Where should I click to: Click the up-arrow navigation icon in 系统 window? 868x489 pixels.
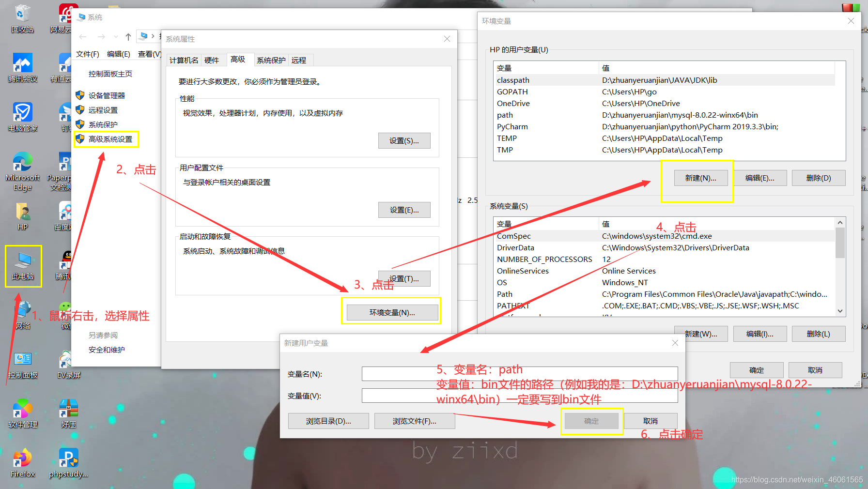[x=128, y=37]
